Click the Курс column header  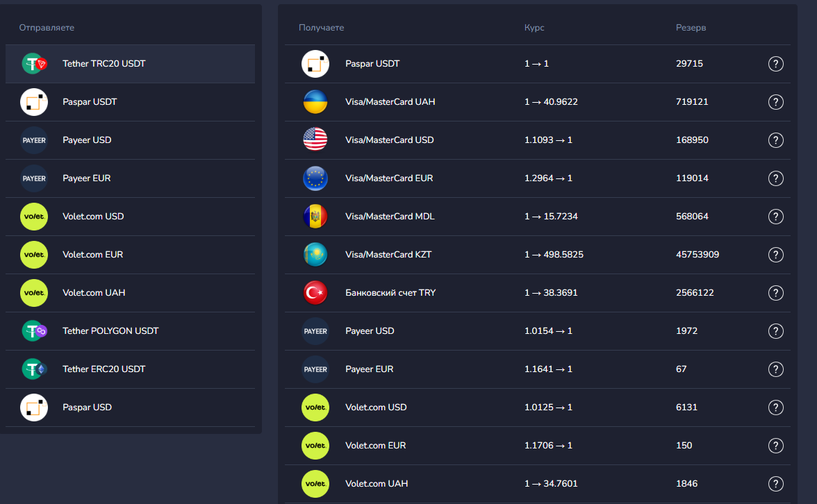tap(534, 28)
